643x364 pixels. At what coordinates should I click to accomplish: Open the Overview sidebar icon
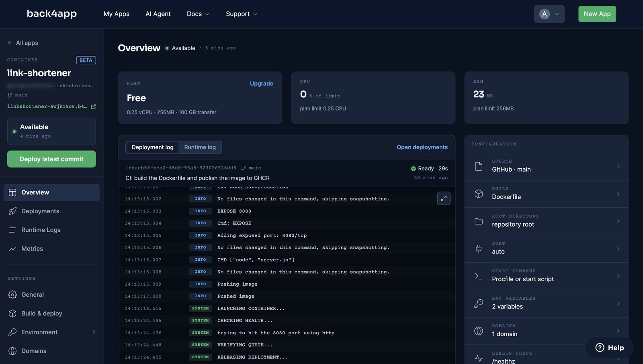click(12, 192)
